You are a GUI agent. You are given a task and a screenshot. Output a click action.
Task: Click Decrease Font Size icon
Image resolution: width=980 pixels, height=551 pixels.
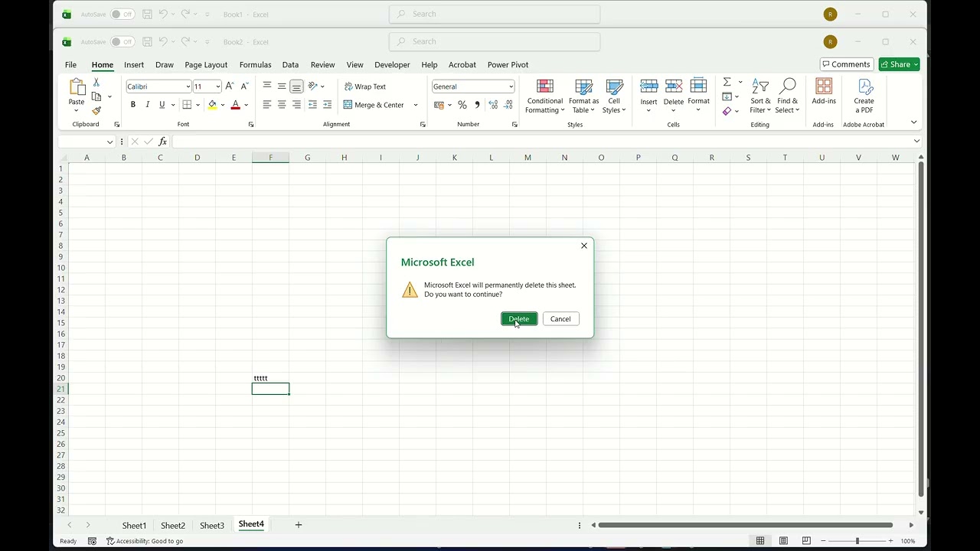tap(244, 86)
